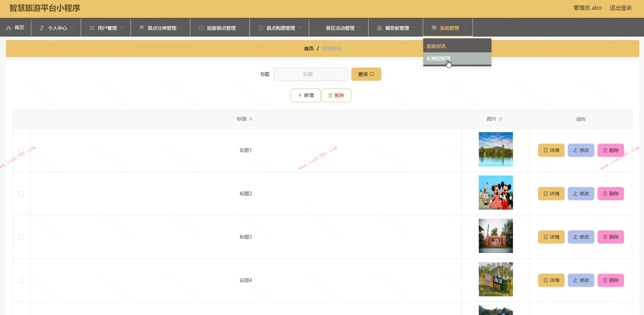Select 轮播图管理 from the open submenu

click(438, 58)
